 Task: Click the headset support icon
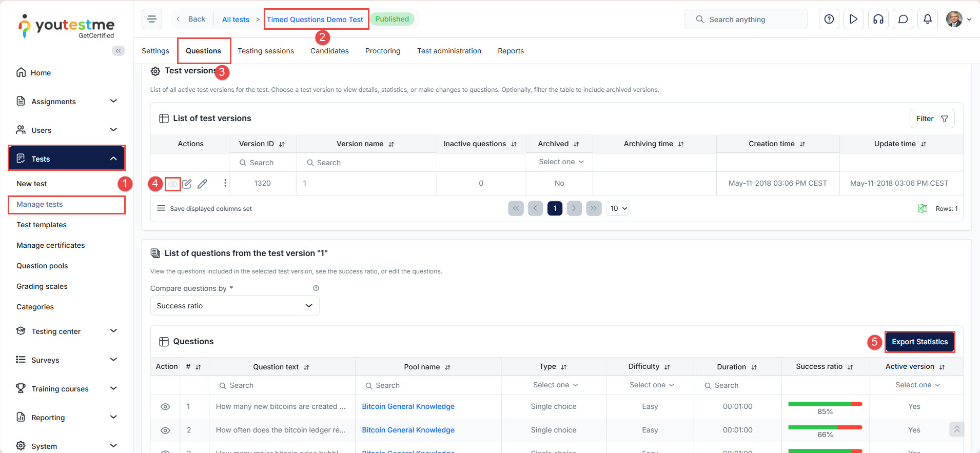point(878,19)
